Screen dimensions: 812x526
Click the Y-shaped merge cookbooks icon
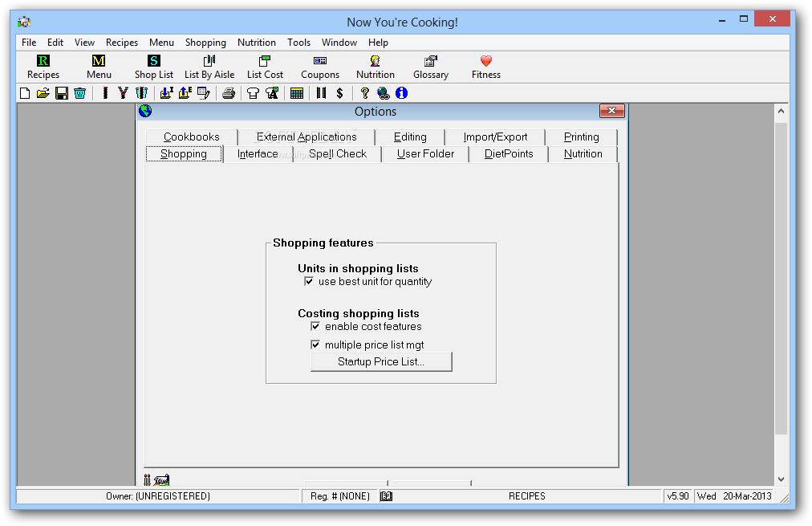point(123,93)
